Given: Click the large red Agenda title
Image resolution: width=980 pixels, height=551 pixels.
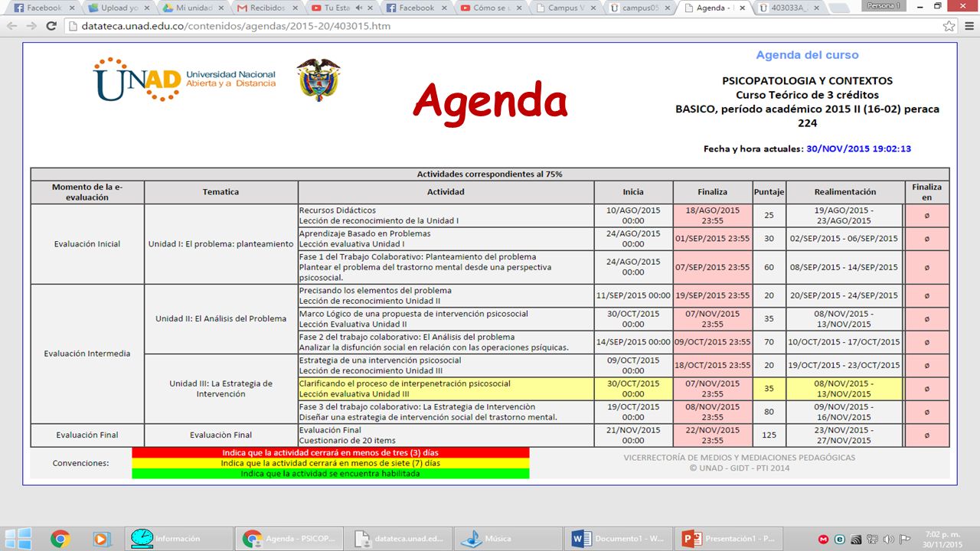Looking at the screenshot, I should (490, 101).
